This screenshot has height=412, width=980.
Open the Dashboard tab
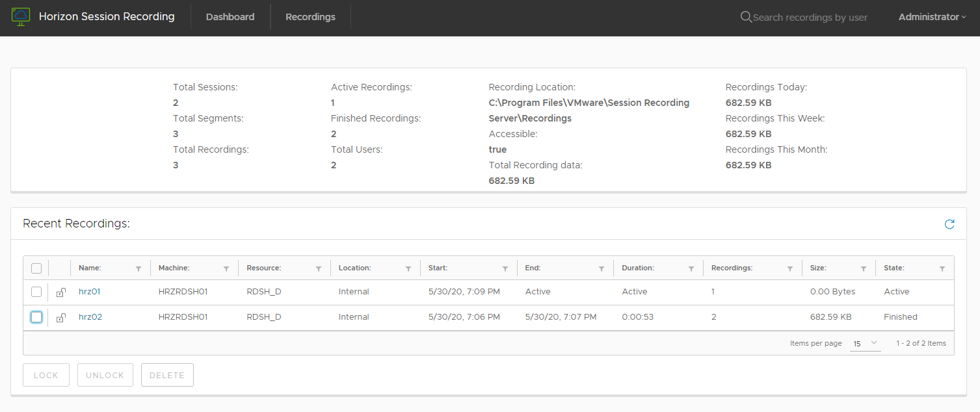pyautogui.click(x=230, y=17)
